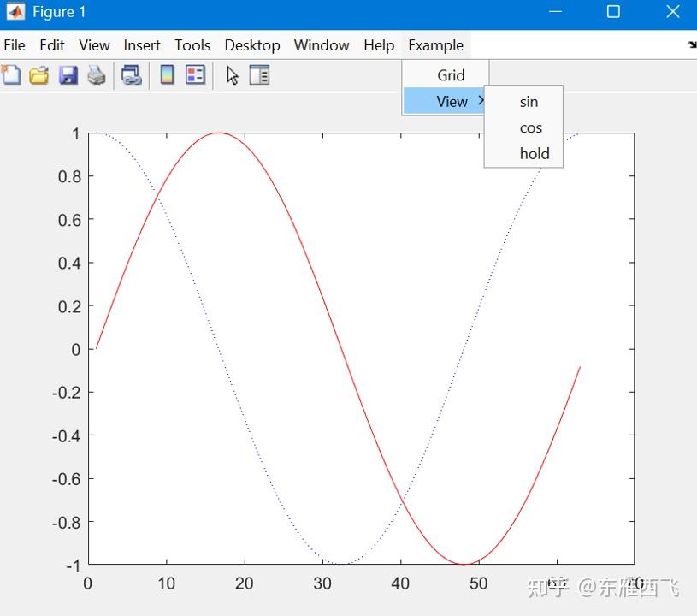This screenshot has width=697, height=616.
Task: Create a new figure with New Figure icon
Action: [11, 75]
